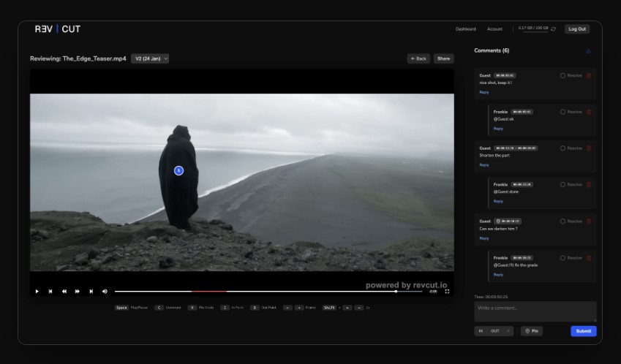Click the Shift shortcut key hint
621x364 pixels.
coord(329,308)
